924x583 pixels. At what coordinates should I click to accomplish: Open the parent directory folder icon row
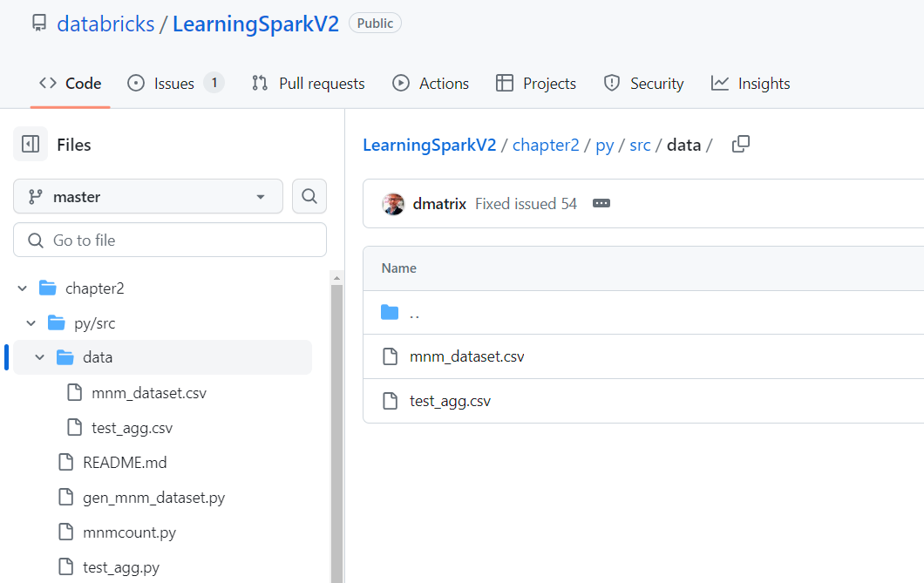click(643, 313)
